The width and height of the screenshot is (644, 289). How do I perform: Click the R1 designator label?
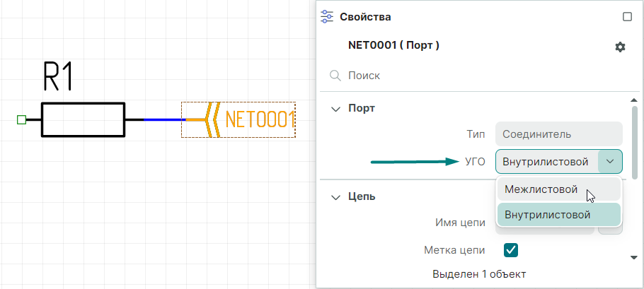coord(58,77)
